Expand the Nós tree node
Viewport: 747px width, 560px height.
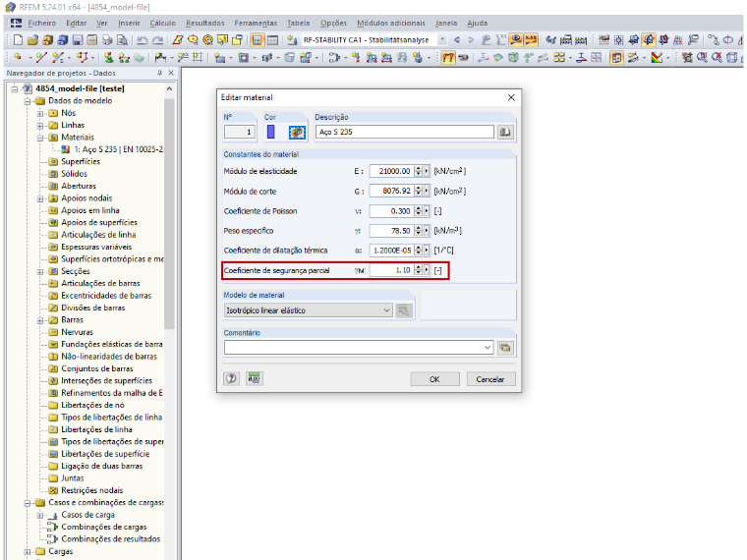40,113
